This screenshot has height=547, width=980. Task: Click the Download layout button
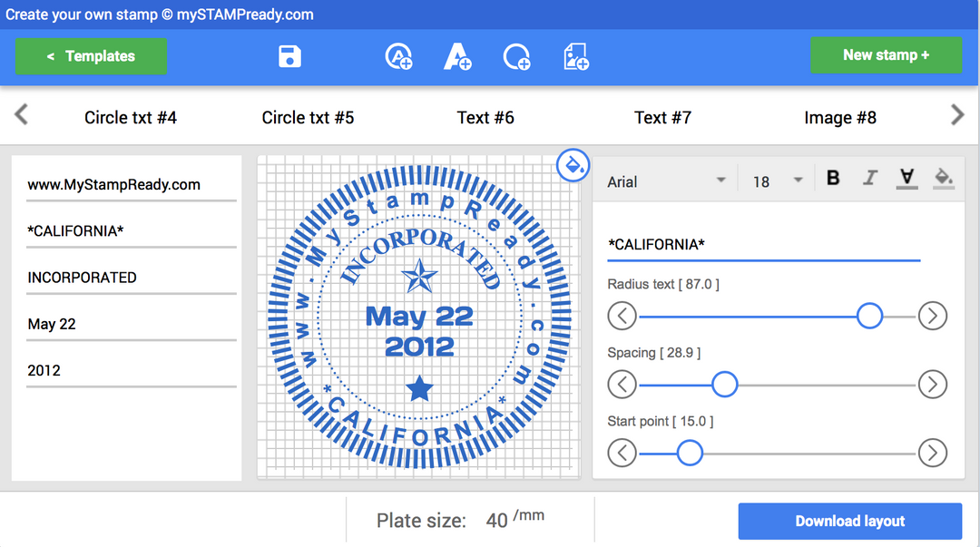click(849, 521)
